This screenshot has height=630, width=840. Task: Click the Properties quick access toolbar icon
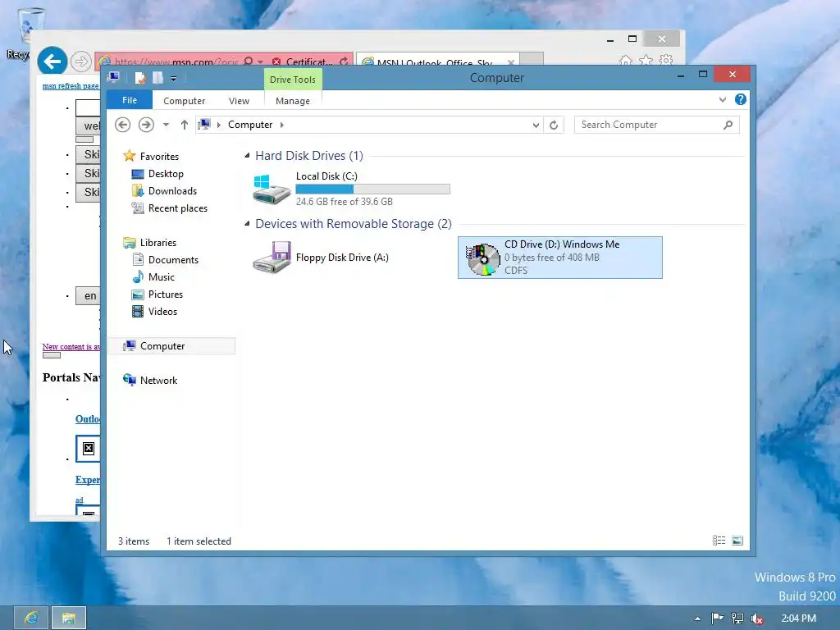point(139,78)
